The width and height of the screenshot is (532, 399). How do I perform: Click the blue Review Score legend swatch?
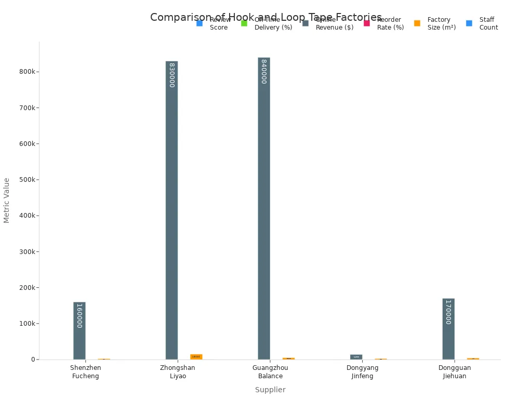199,23
